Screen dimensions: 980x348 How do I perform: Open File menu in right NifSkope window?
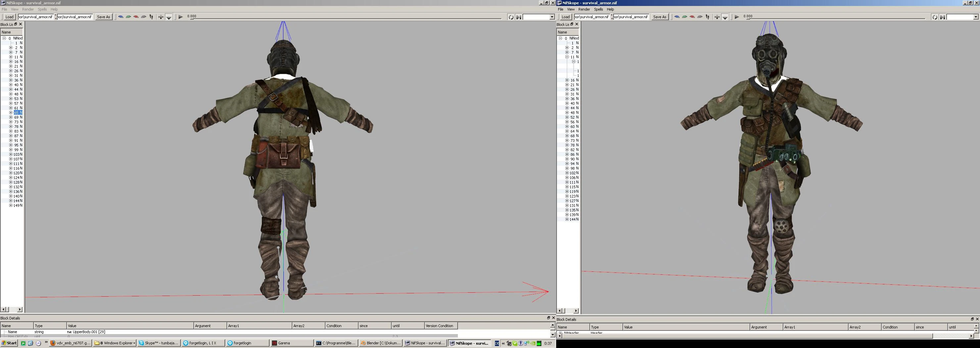click(x=561, y=9)
